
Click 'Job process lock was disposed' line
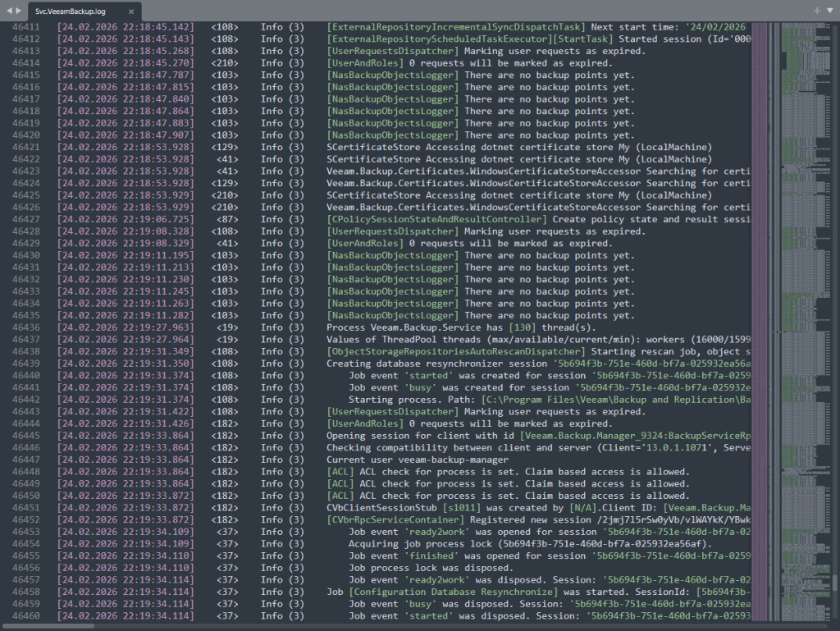432,568
